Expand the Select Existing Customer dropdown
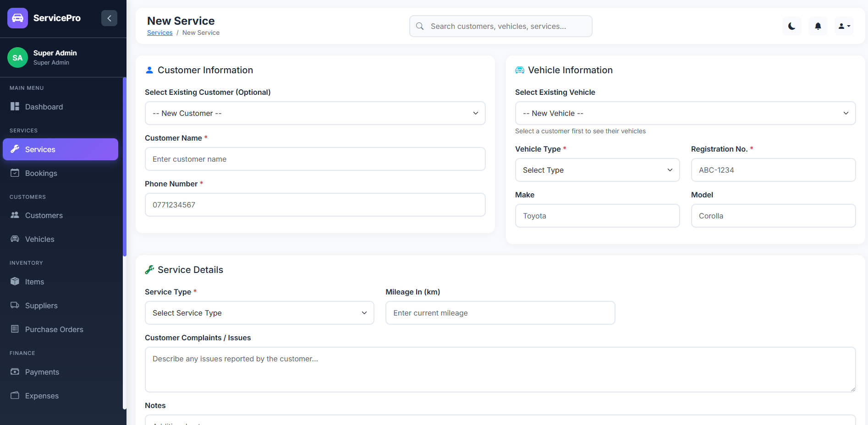The width and height of the screenshot is (868, 425). [315, 113]
